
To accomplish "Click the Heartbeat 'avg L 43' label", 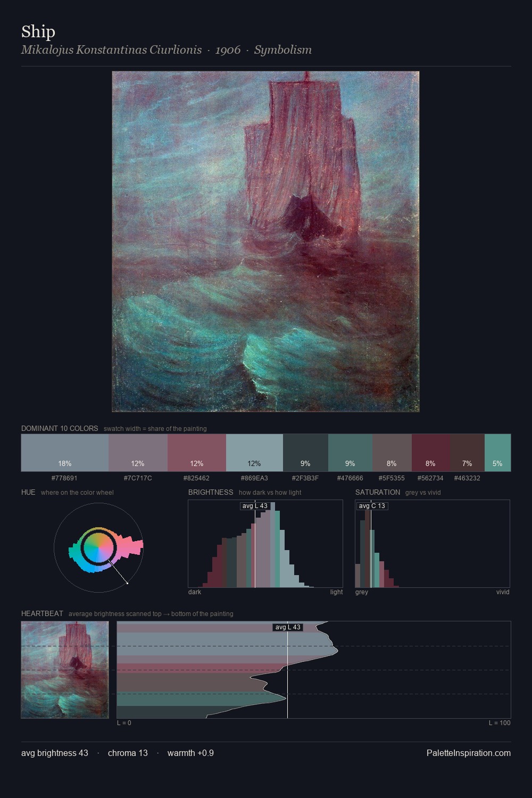I will [x=288, y=627].
